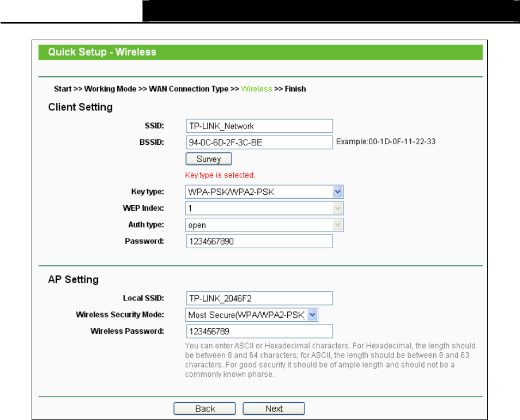
Task: Focus the SSID input field
Action: click(259, 126)
